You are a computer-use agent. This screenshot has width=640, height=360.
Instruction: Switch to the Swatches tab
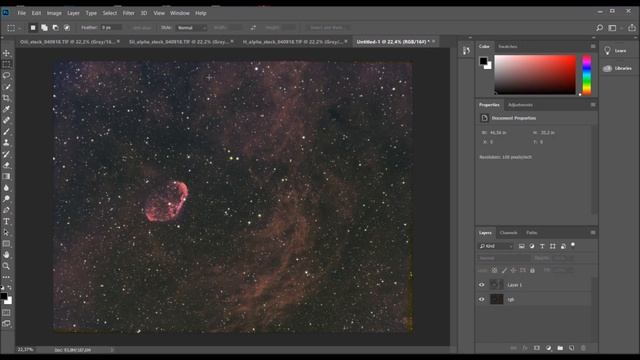tap(508, 47)
